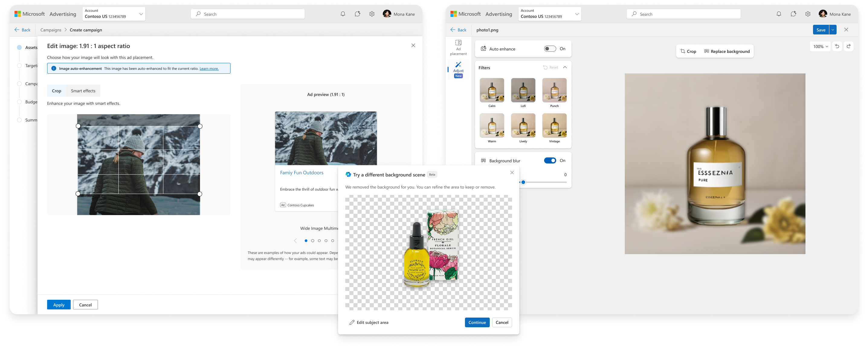Open settings gear in left window

coord(372,14)
